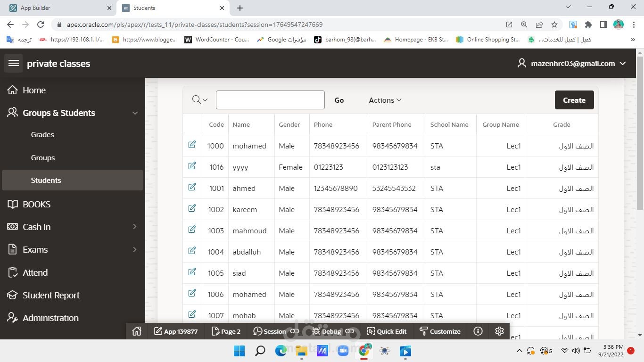
Task: Open the developer toolbar info icon
Action: [478, 331]
